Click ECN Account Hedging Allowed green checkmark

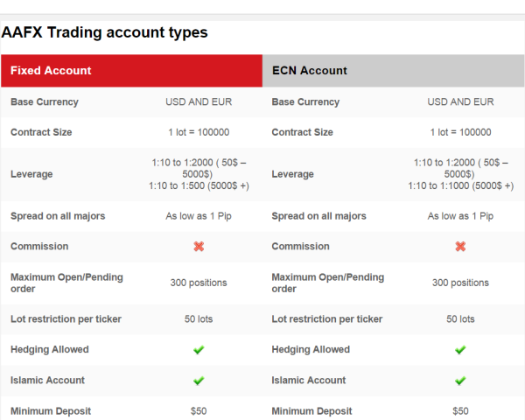point(460,350)
